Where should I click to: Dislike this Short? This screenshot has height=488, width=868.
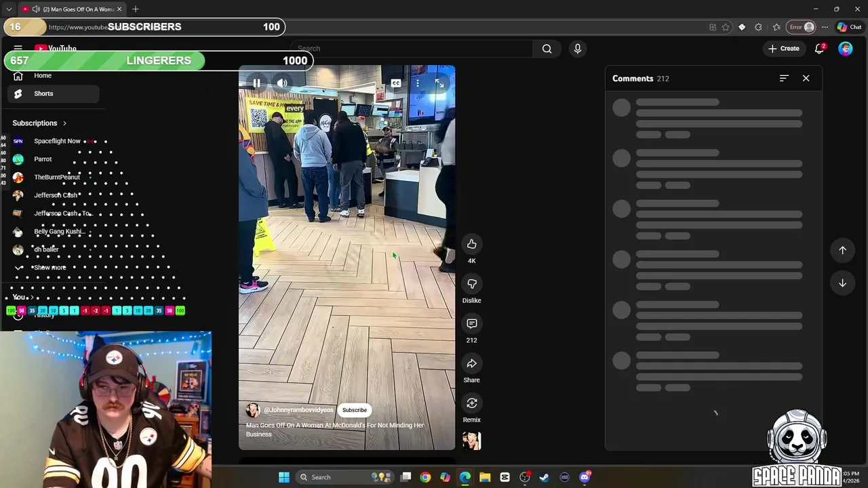pyautogui.click(x=472, y=284)
